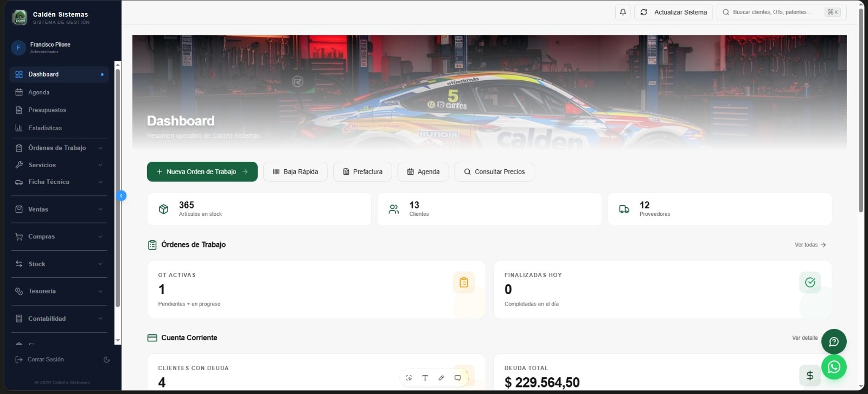
Task: Click the Compras shopping cart icon
Action: pos(19,237)
